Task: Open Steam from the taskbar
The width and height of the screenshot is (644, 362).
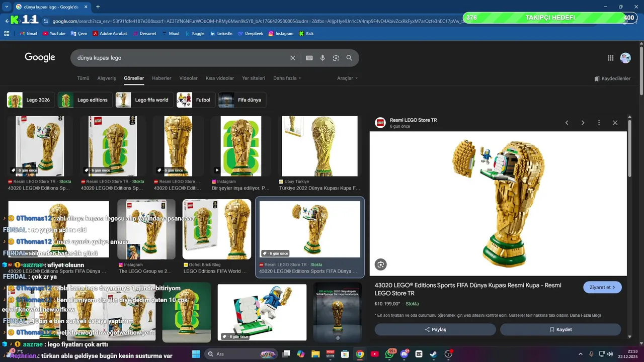Action: click(x=433, y=354)
